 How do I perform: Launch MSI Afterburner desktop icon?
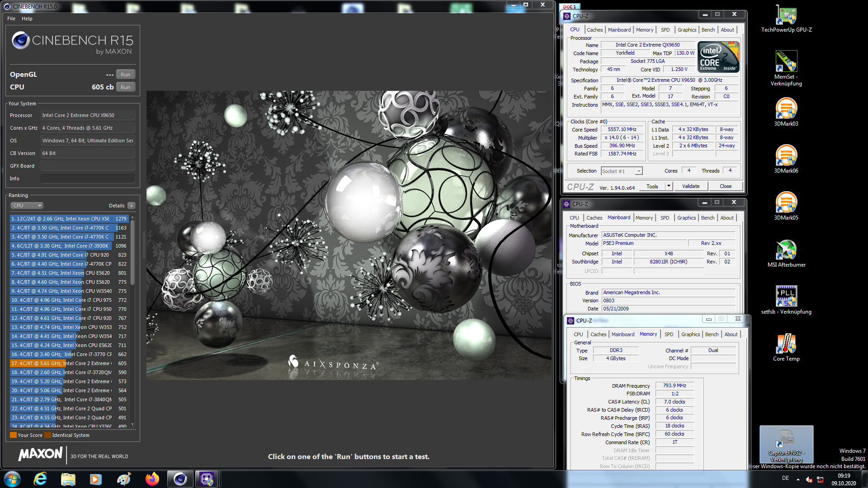(786, 253)
